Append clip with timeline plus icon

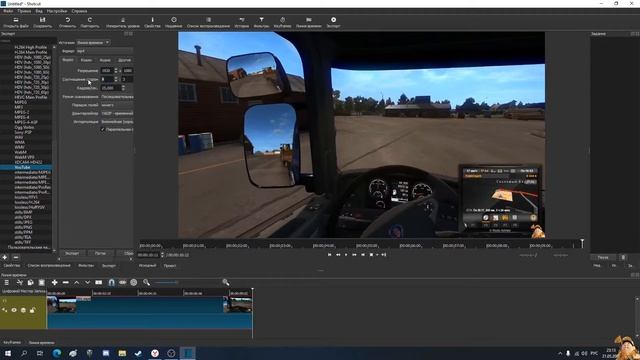54,282
